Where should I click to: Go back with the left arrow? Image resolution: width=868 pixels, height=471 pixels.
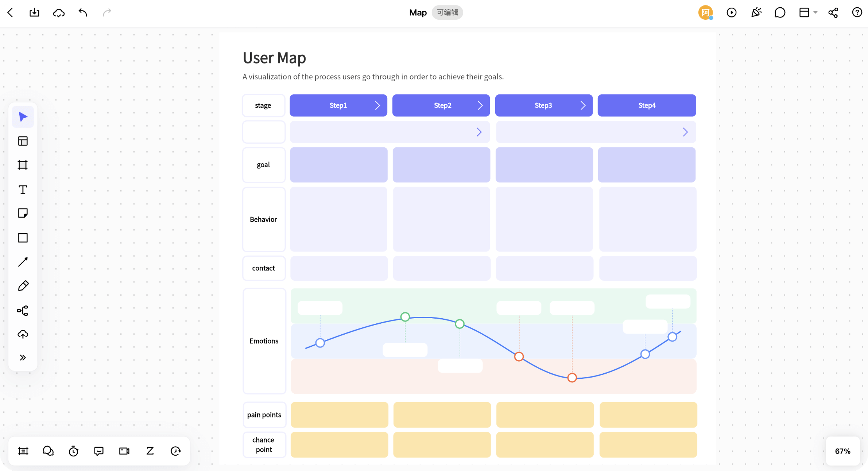click(10, 12)
